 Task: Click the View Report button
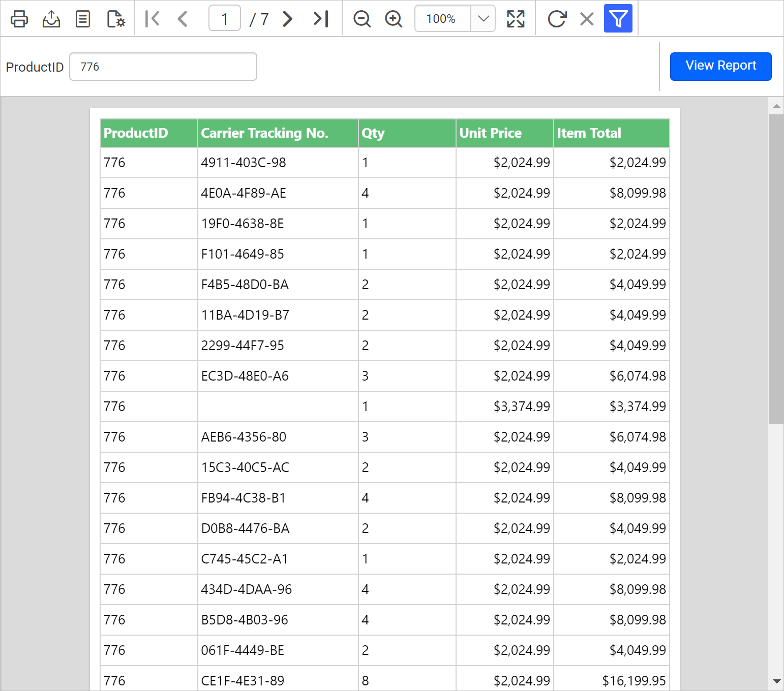(x=720, y=66)
